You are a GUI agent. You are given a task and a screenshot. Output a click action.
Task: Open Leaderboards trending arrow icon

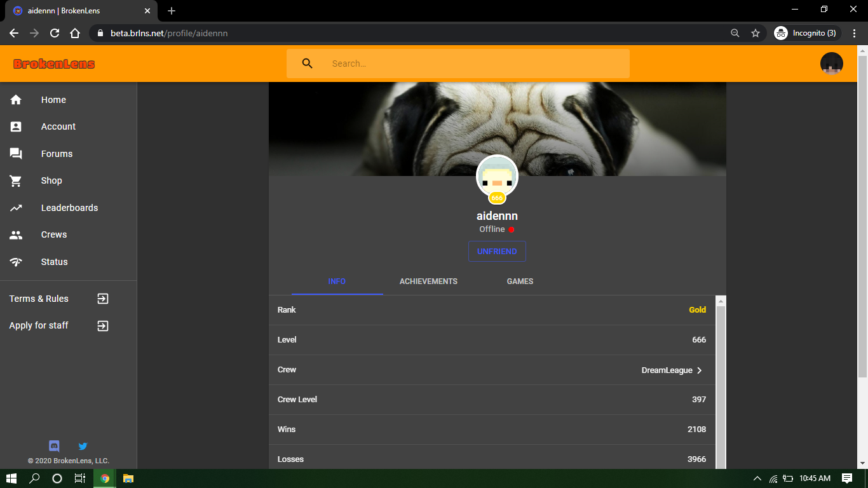tap(16, 208)
